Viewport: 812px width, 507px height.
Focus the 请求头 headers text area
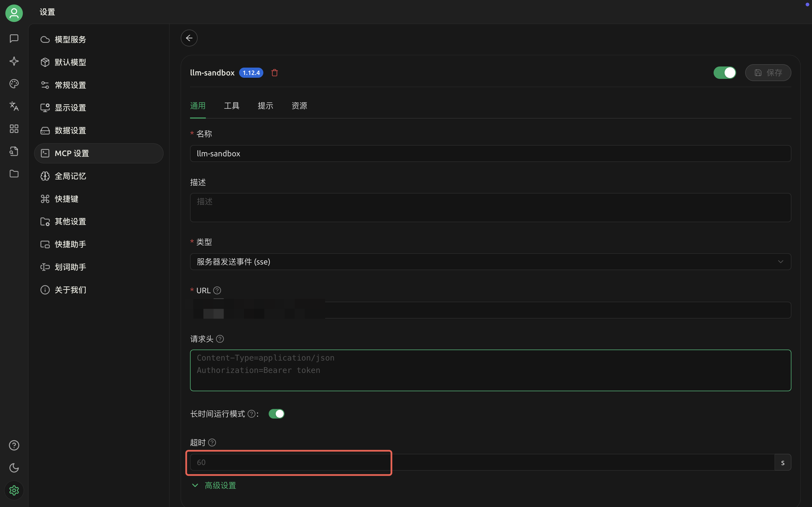tap(490, 370)
